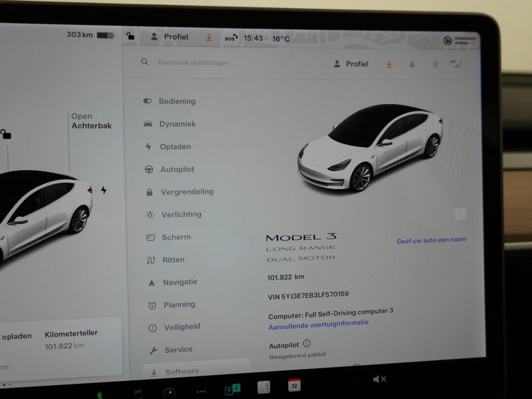The width and height of the screenshot is (532, 399).
Task: Open the camera app in bottom bar
Action: 169,393
